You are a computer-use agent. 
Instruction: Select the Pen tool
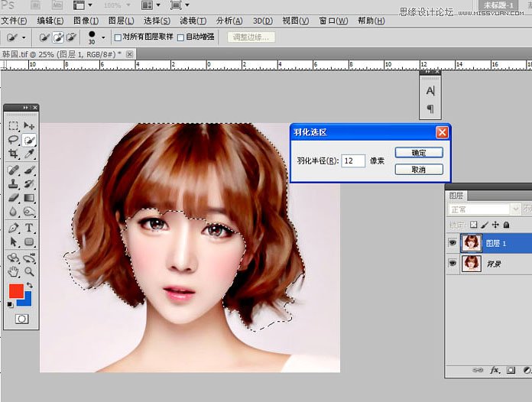(14, 228)
